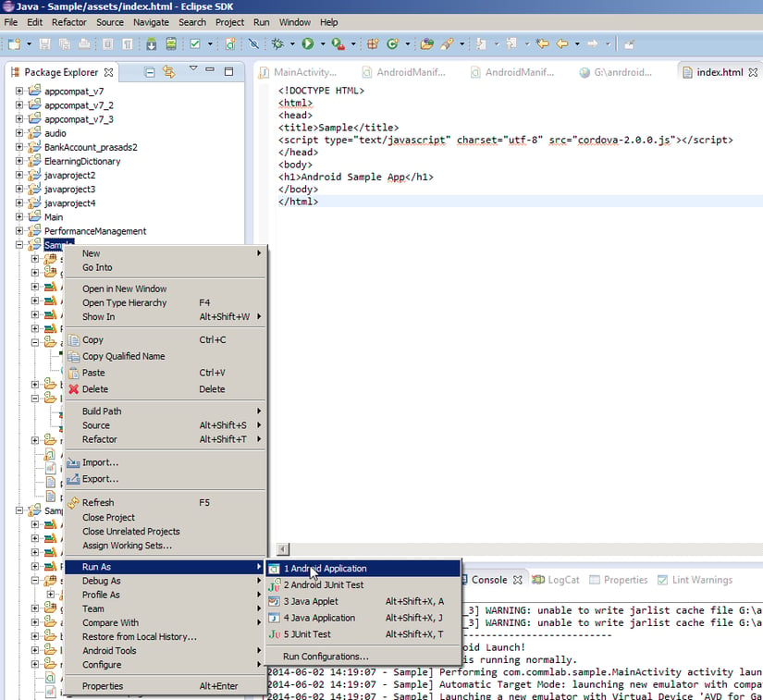The height and width of the screenshot is (700, 763).
Task: Open Android Virtual Device Manager icon
Action: pos(171,44)
